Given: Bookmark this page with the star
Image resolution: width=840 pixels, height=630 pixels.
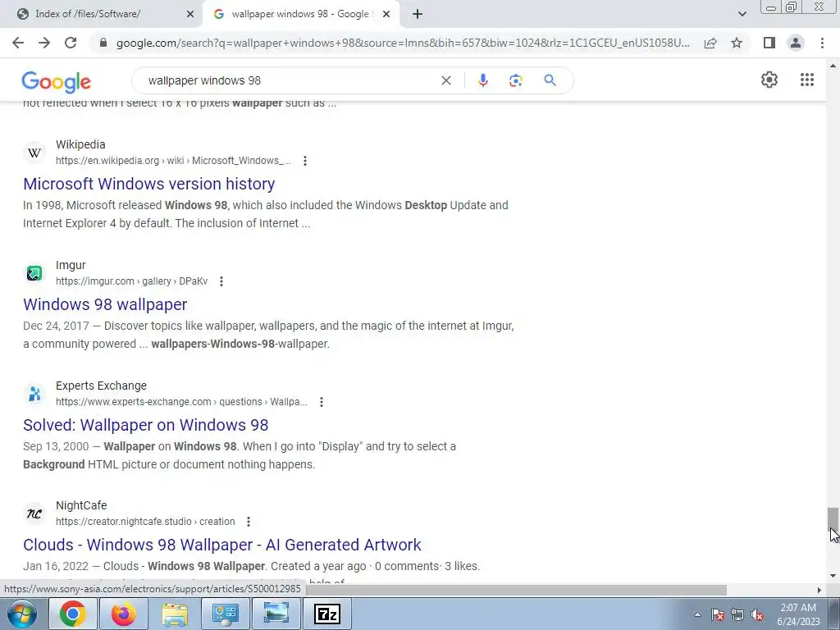Looking at the screenshot, I should coord(737,43).
